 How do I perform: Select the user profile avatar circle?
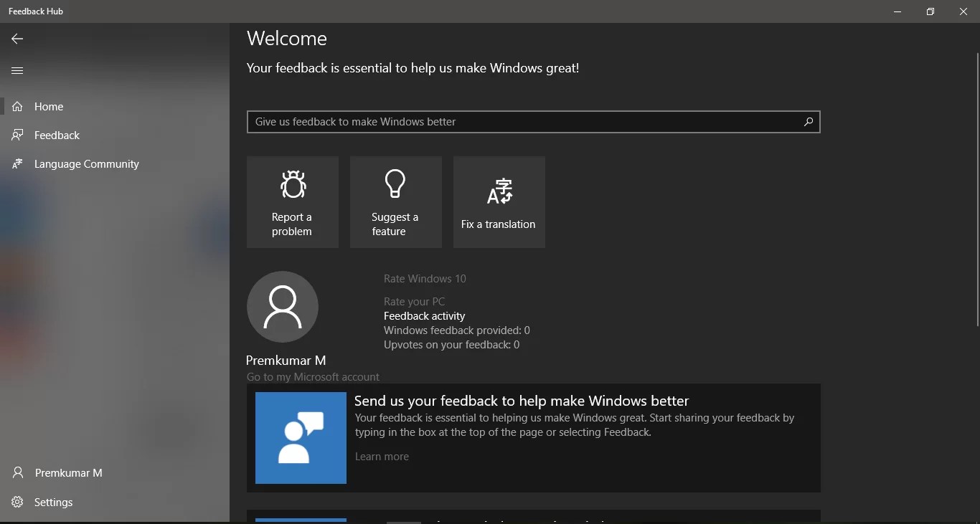(x=282, y=306)
